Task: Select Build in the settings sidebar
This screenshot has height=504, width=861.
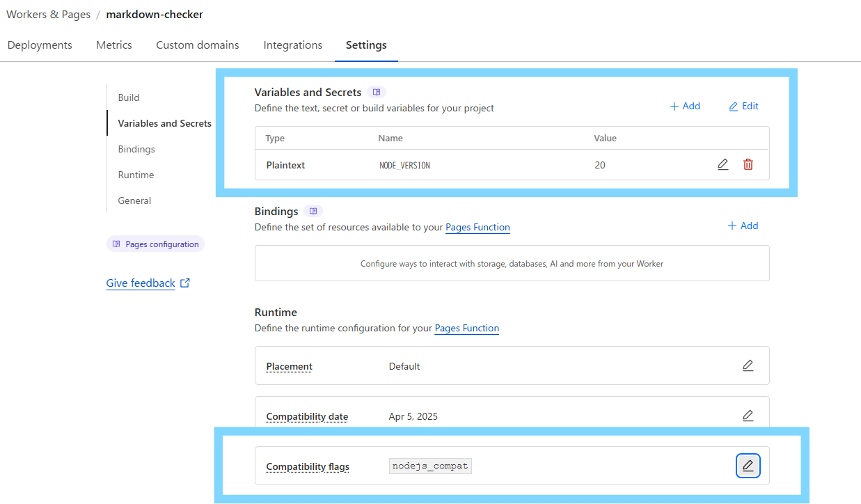Action: click(128, 97)
